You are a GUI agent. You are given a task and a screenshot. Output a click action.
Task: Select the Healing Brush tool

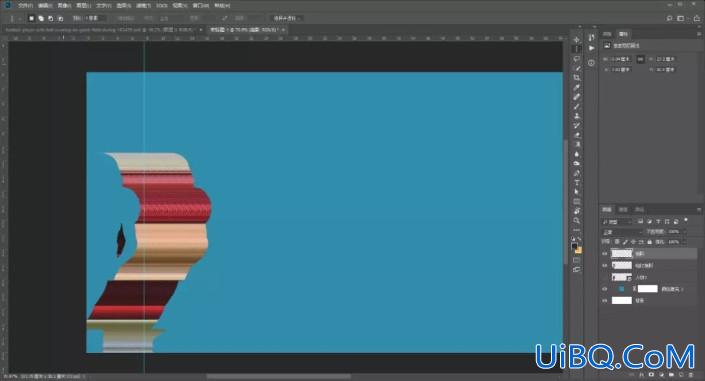[577, 97]
